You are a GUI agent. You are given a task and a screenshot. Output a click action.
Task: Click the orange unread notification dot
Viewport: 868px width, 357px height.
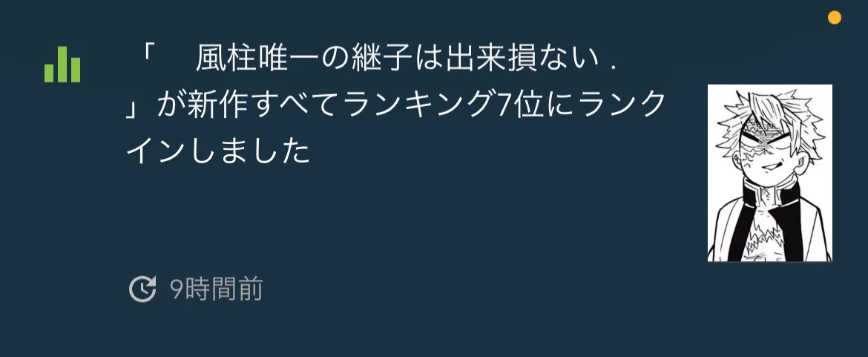[x=834, y=18]
